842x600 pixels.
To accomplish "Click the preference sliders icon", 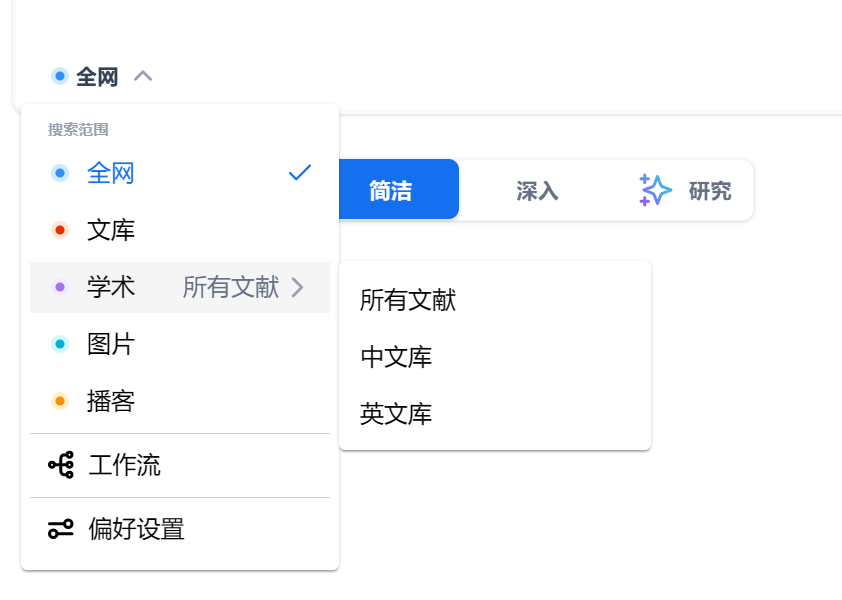I will pyautogui.click(x=61, y=529).
